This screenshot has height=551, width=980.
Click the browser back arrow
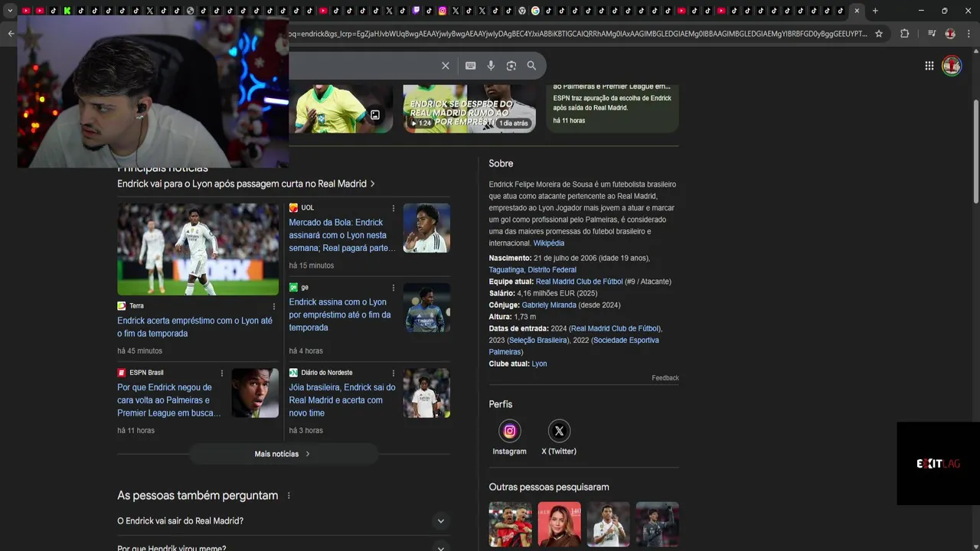(x=11, y=34)
